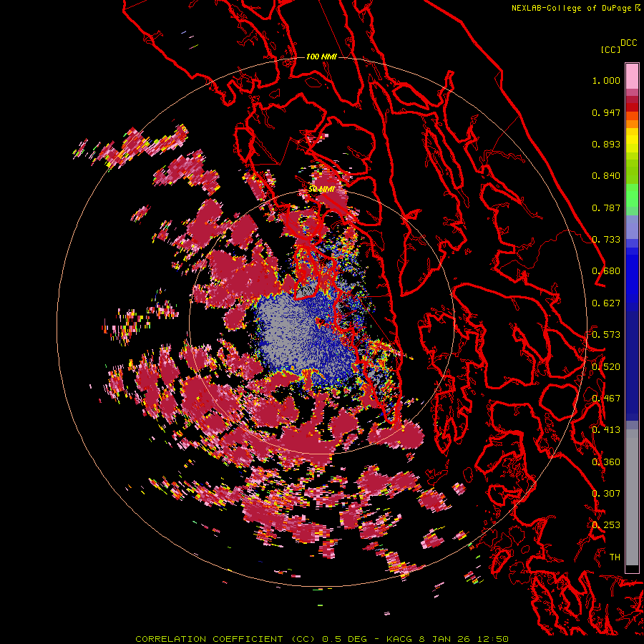Select the 0.680 color scale value
This screenshot has height=644, width=644.
606,271
